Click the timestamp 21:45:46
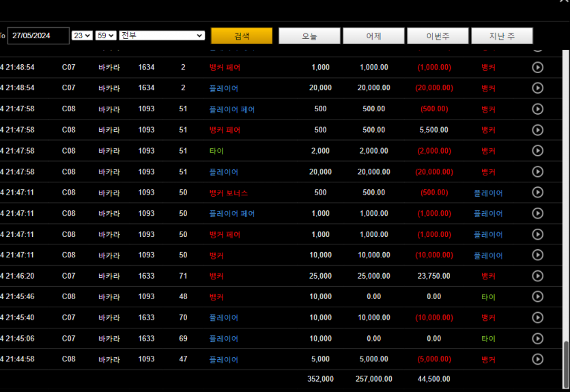Screen dimensions: 570x392 [x=20, y=296]
